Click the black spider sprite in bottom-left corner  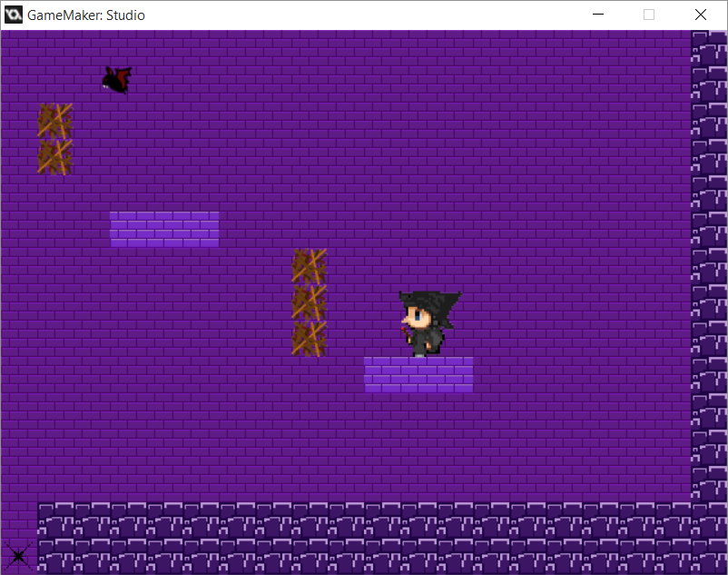[x=18, y=556]
